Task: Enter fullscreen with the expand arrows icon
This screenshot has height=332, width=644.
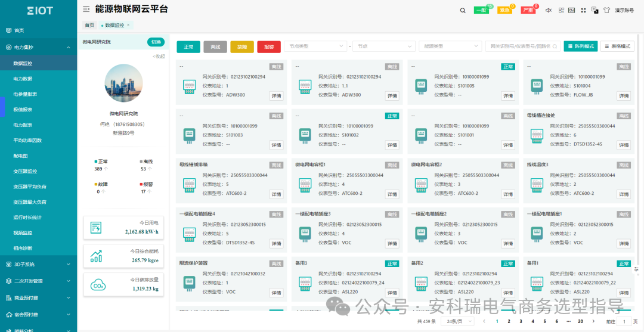Action: (583, 10)
